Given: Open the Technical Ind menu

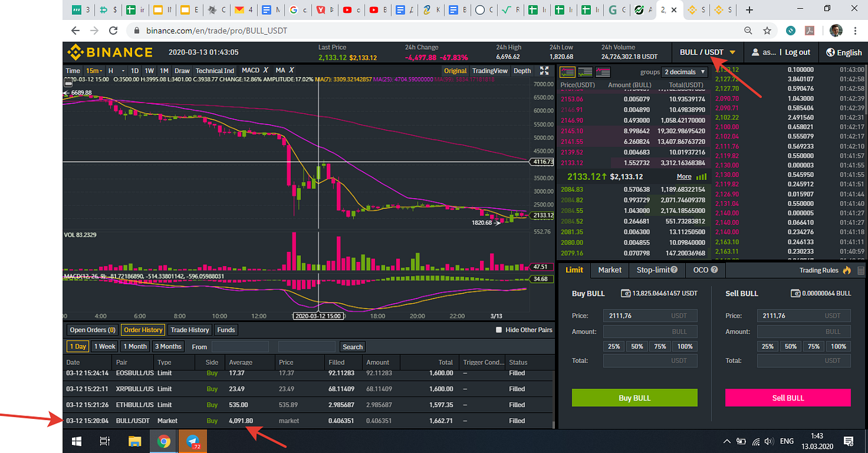Looking at the screenshot, I should coord(215,71).
